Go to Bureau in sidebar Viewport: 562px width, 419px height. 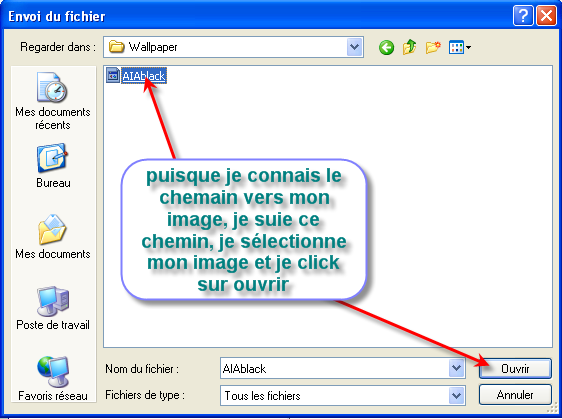53,166
